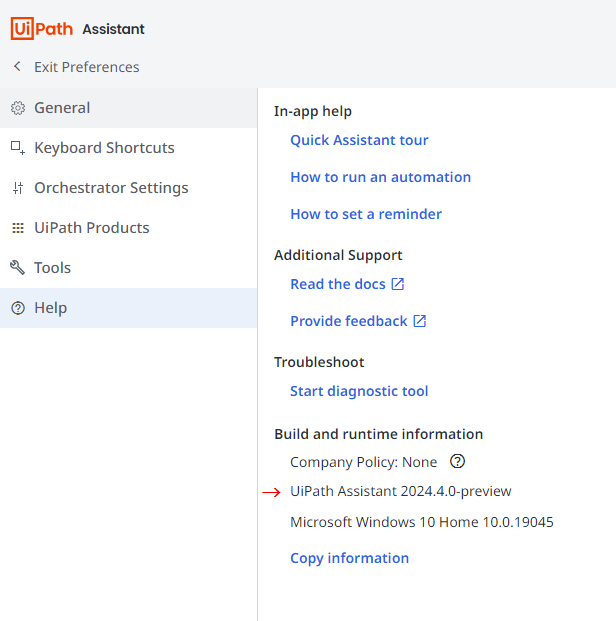Click the UiPath logo icon

42,29
